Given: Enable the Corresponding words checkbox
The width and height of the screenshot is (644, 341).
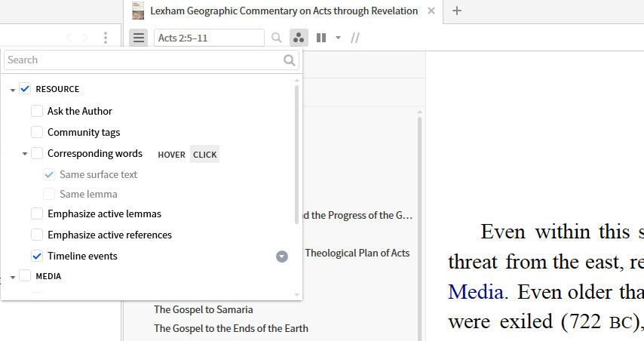Looking at the screenshot, I should point(37,153).
